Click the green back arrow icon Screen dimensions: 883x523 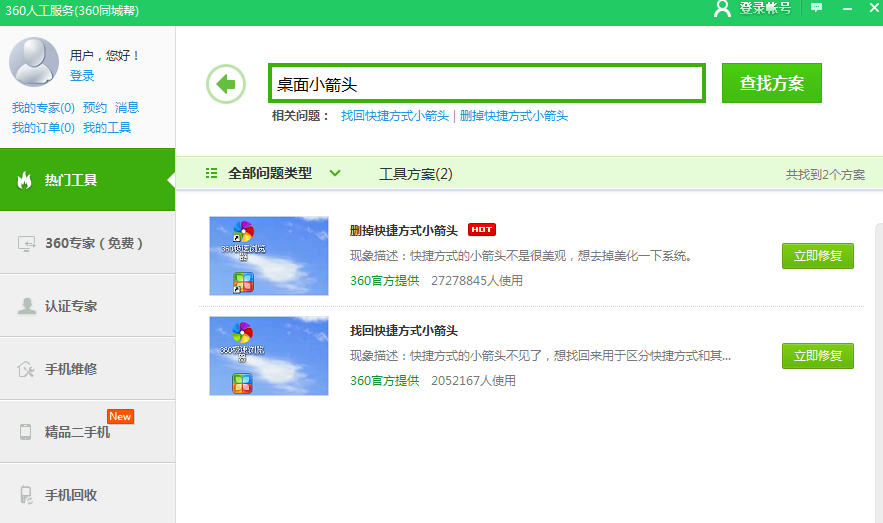(x=226, y=84)
